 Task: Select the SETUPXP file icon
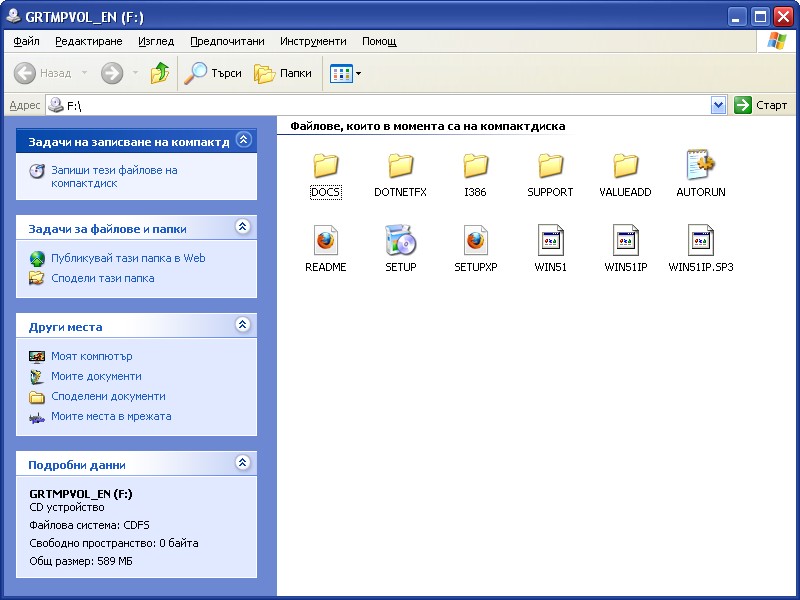coord(476,240)
